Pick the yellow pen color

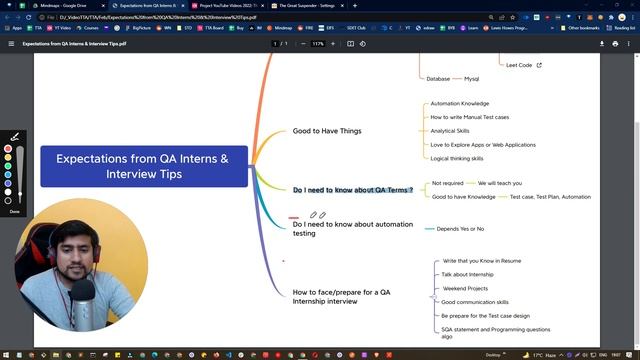[x=8, y=157]
